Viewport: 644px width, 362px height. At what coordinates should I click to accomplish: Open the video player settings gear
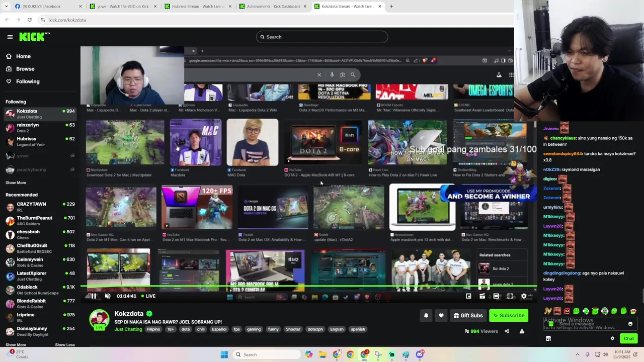point(524,296)
